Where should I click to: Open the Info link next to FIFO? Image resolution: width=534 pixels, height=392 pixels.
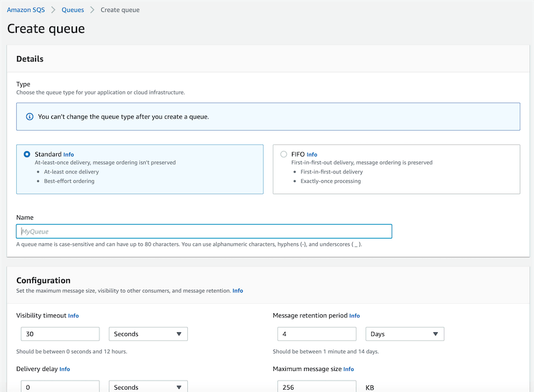pos(312,155)
